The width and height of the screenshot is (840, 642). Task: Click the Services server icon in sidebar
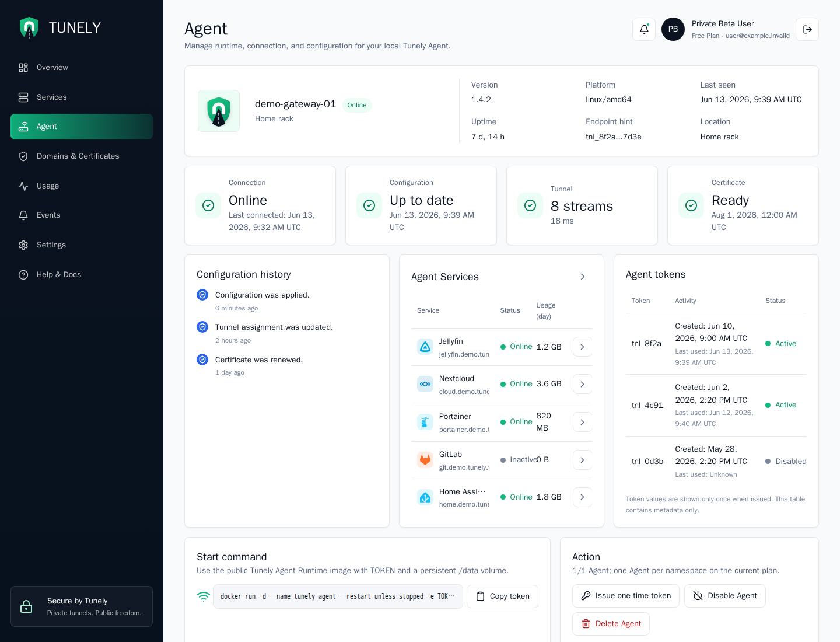23,97
